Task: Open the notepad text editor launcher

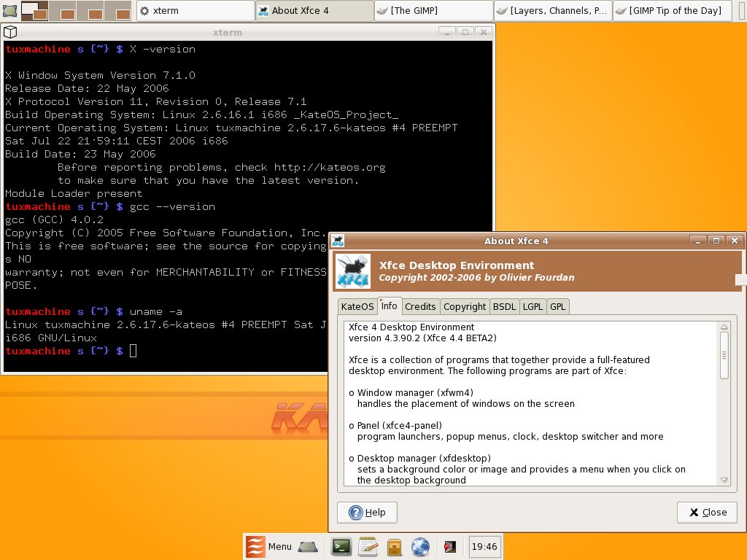Action: point(368,547)
